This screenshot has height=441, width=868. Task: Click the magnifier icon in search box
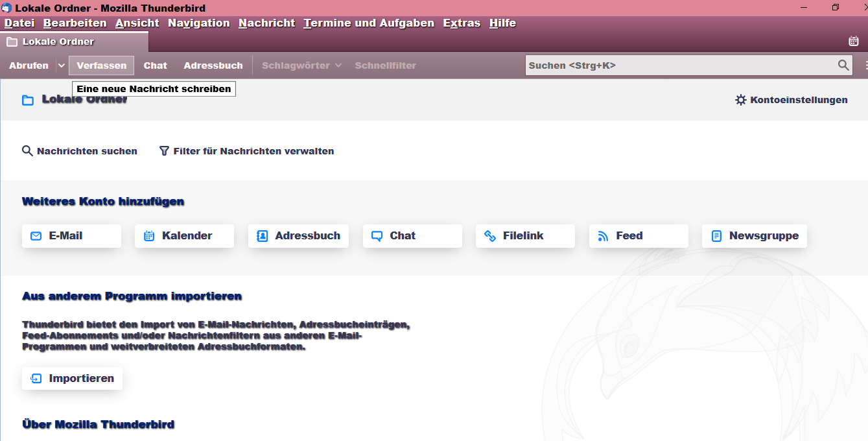[x=843, y=66]
